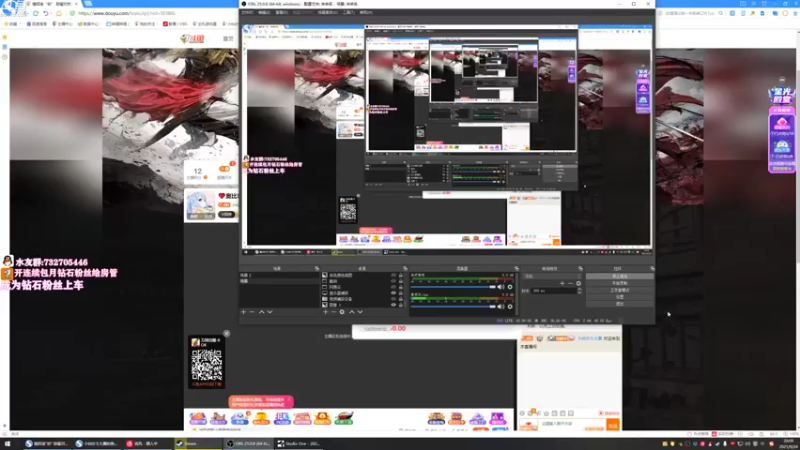800x450 pixels.
Task: Open the undo-close dropdown arrow in browser
Action: (52, 13)
